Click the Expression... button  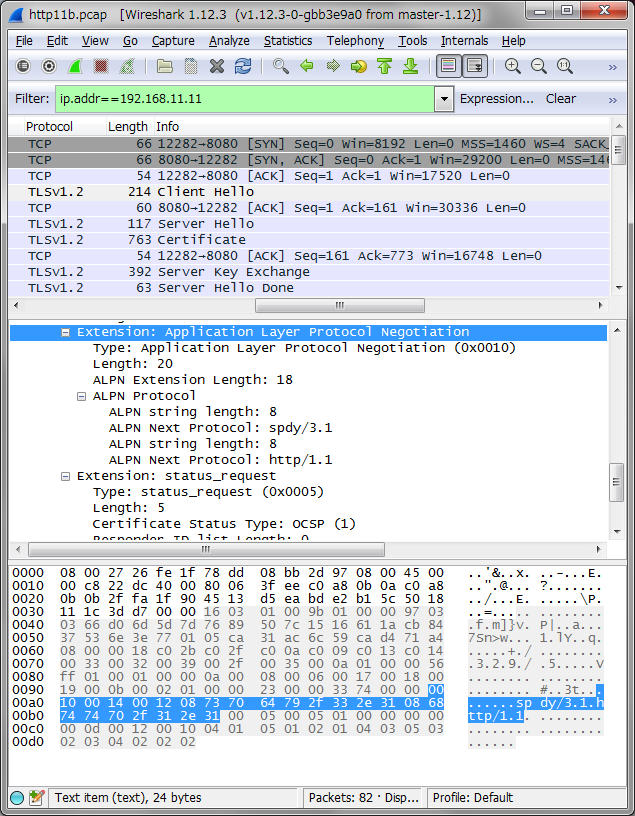(496, 99)
